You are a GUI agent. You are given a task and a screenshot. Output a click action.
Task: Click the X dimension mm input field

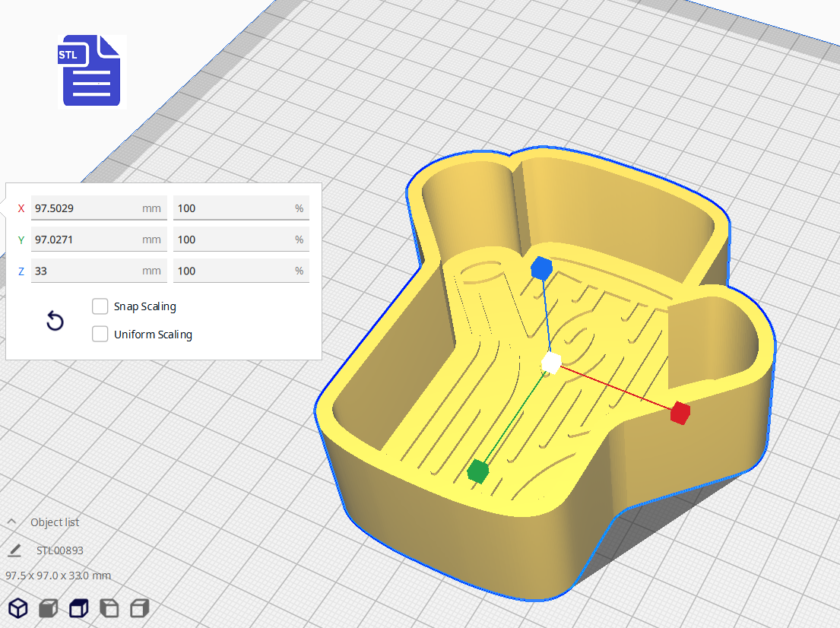point(99,208)
